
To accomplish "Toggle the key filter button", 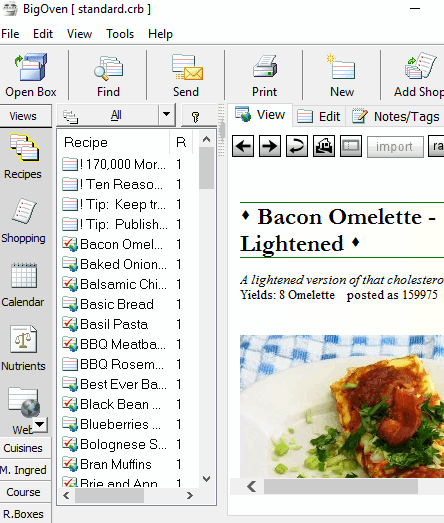I will click(x=196, y=116).
